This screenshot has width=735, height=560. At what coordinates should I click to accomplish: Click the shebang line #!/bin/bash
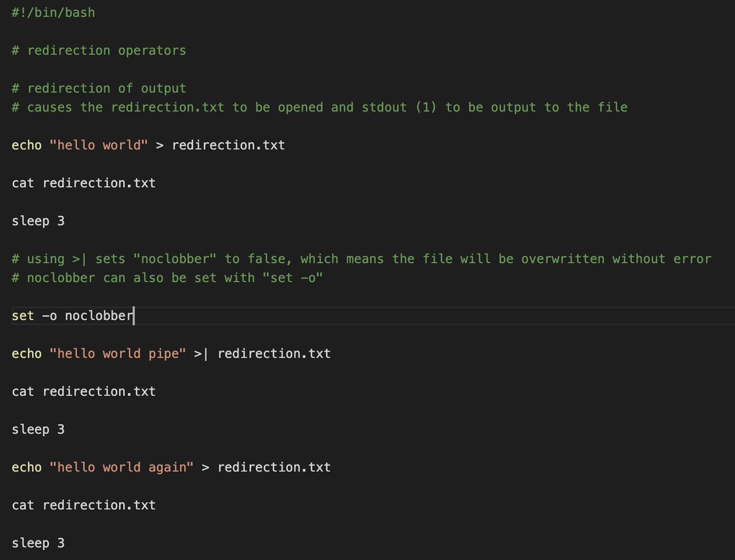[x=53, y=12]
